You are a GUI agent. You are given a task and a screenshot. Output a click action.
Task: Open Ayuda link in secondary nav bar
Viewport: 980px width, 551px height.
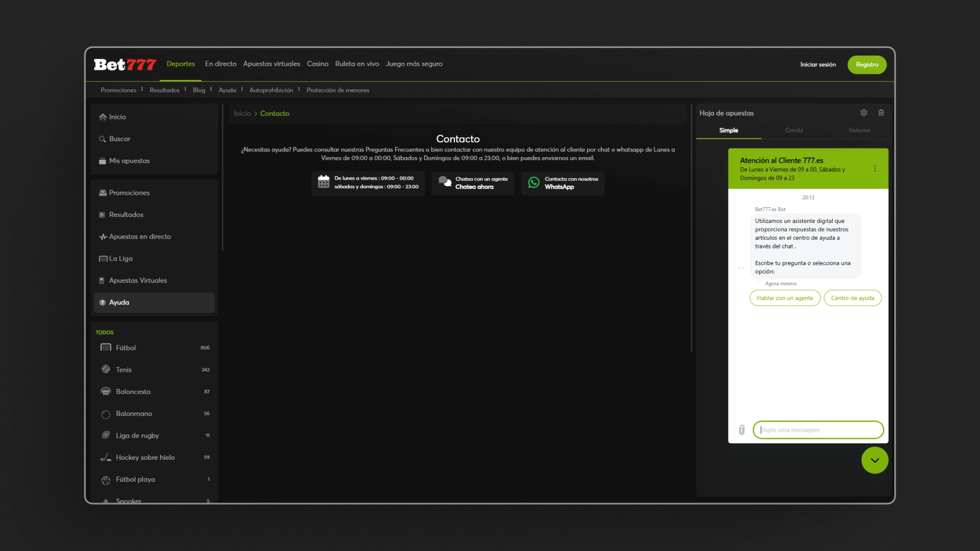[x=227, y=90]
